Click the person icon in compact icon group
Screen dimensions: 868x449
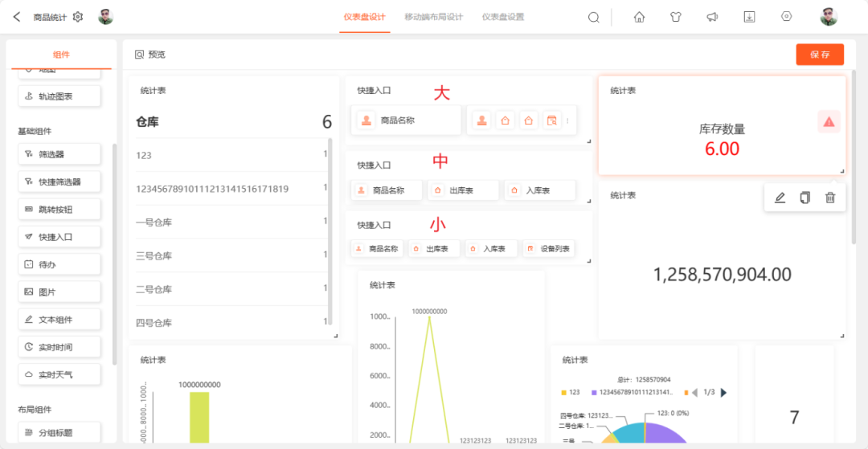click(x=483, y=120)
